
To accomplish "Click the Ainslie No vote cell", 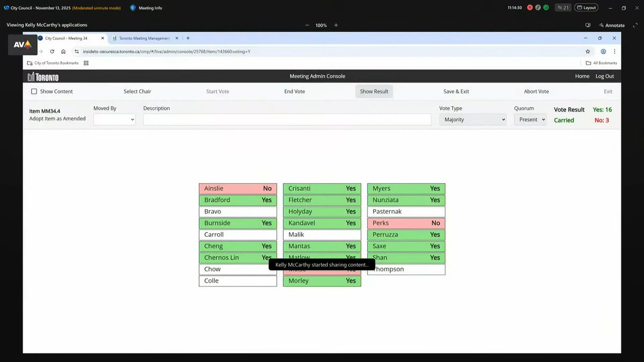I will point(238,188).
